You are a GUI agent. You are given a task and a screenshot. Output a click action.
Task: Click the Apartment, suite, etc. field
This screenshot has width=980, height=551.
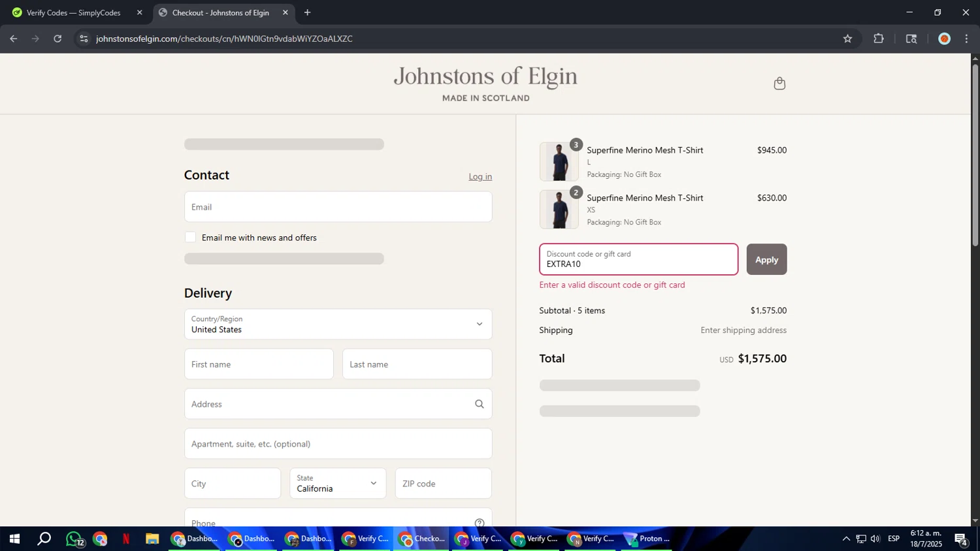pos(338,444)
